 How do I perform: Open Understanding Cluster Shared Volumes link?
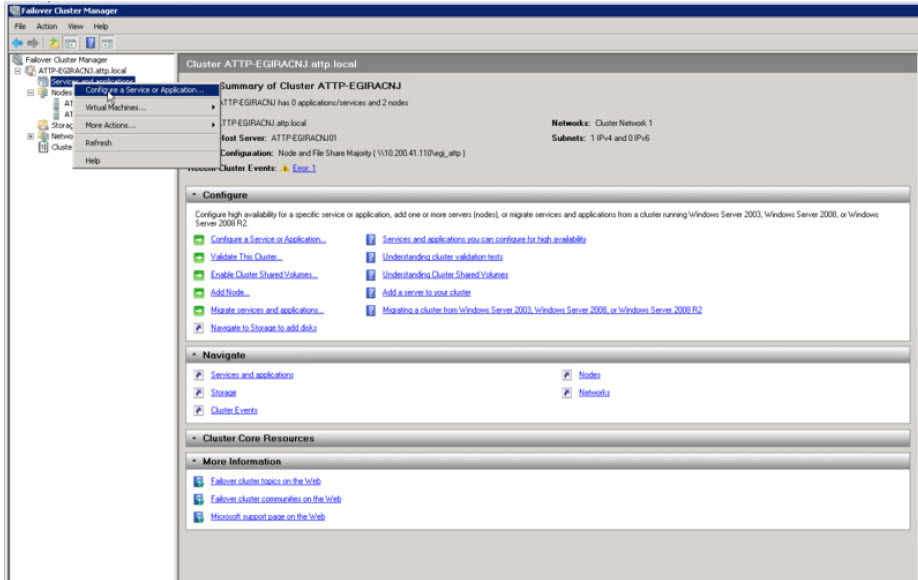point(445,275)
